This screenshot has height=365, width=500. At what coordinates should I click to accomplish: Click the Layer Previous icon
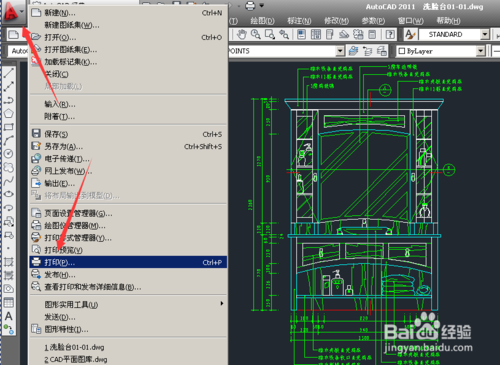pos(368,51)
